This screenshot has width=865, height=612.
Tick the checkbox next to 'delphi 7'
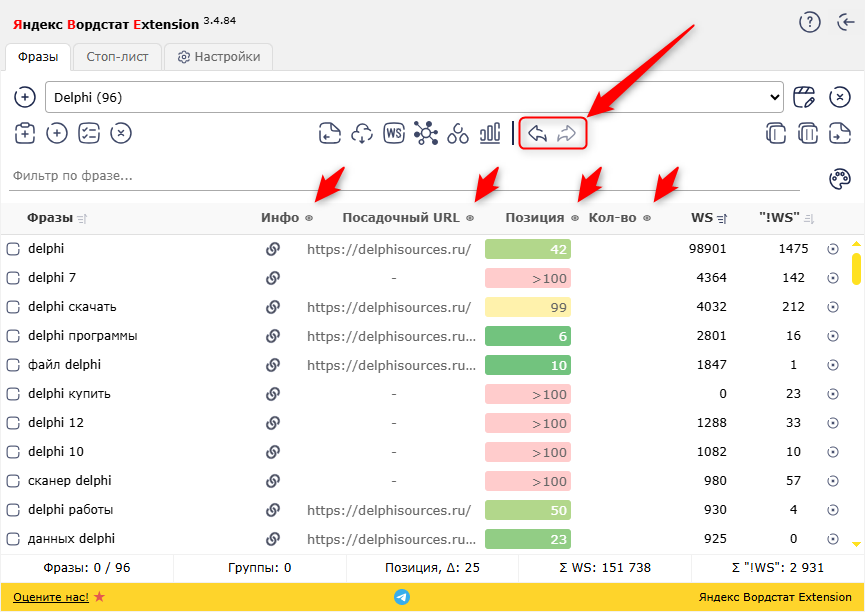(x=14, y=278)
